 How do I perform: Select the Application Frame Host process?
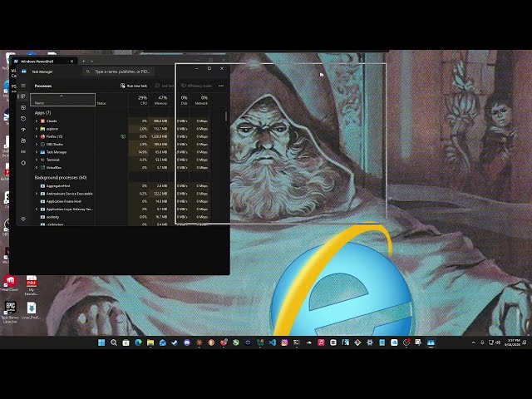121,201
